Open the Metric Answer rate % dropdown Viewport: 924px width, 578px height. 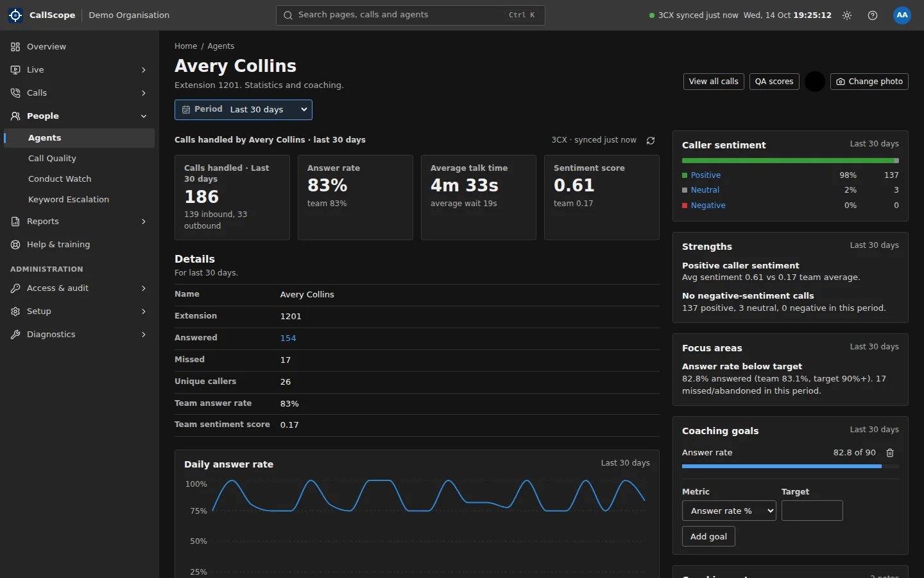(x=729, y=511)
